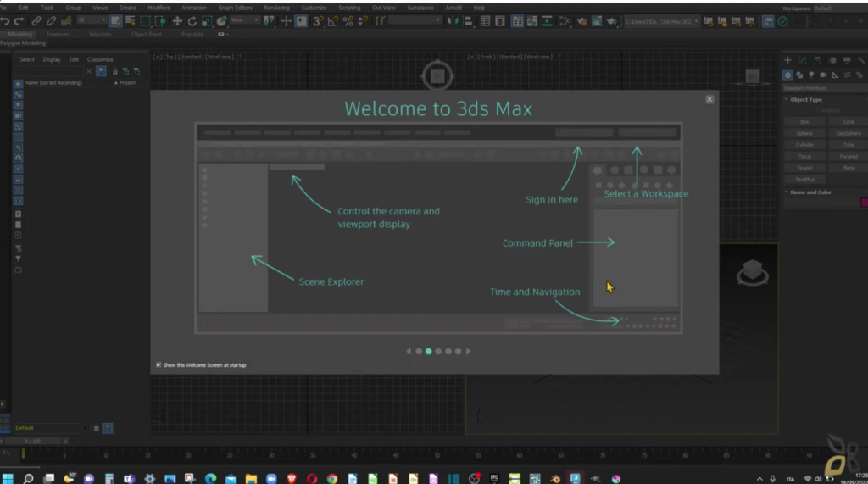868x484 pixels.
Task: Collapse the Object Type rollout
Action: [806, 100]
